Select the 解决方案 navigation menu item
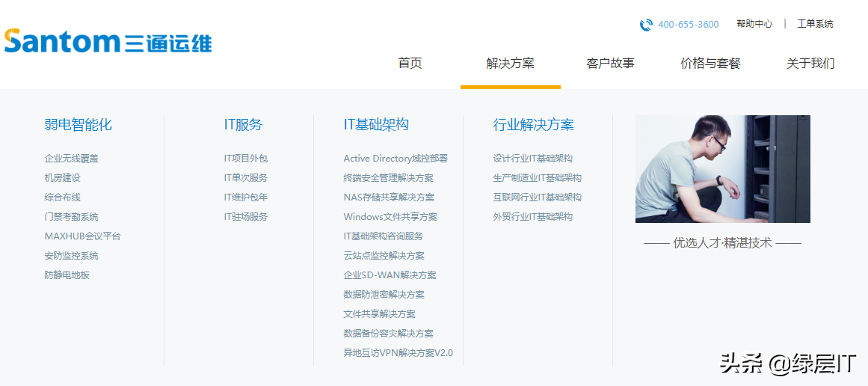This screenshot has width=868, height=386. coord(510,64)
